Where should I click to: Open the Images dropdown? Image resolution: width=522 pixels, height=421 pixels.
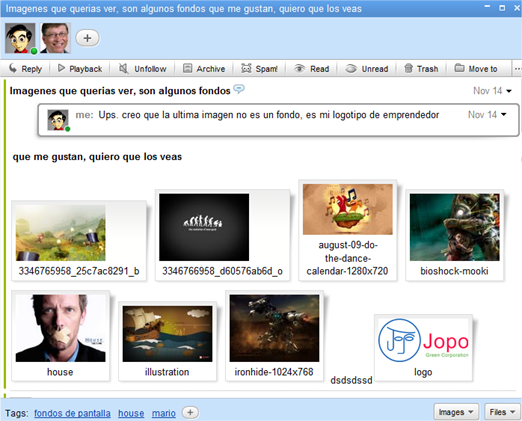456,412
